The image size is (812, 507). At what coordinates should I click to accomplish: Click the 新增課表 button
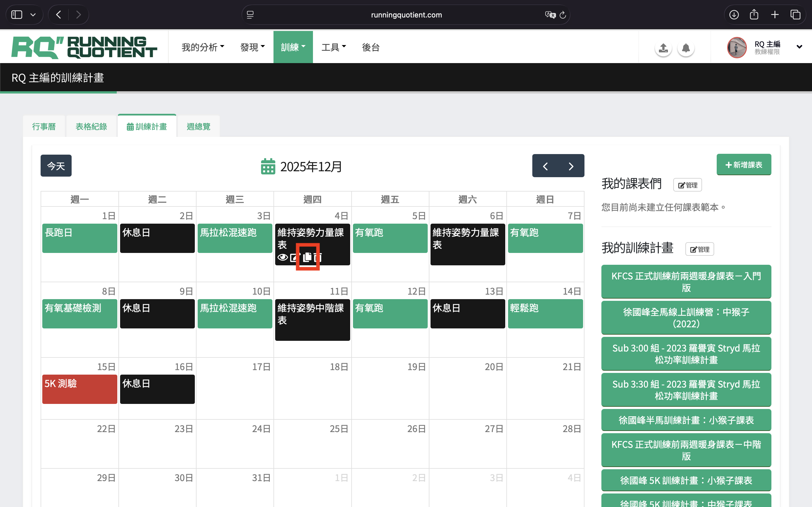743,165
